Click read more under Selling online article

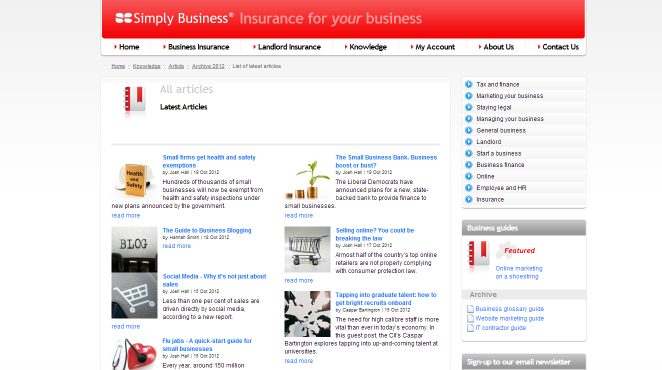[x=298, y=281]
